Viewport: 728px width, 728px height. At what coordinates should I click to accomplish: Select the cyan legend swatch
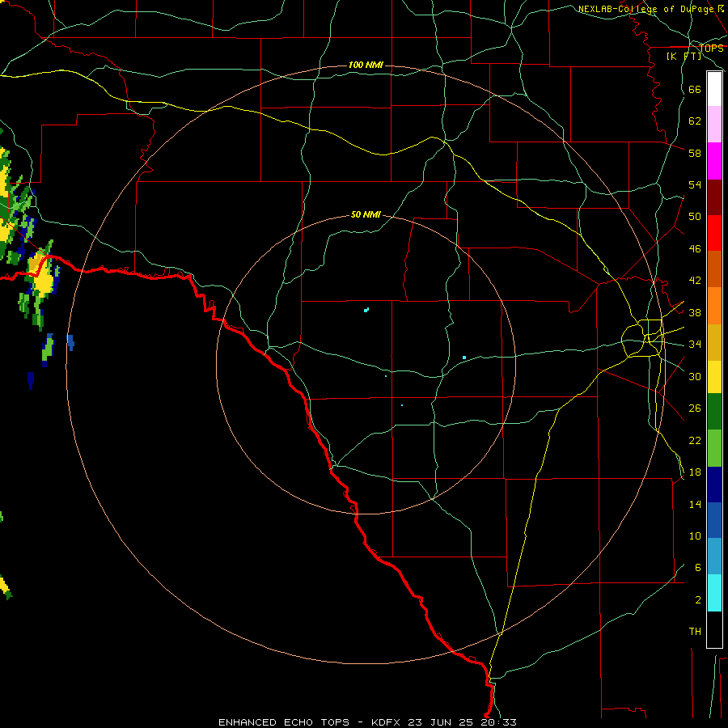714,593
